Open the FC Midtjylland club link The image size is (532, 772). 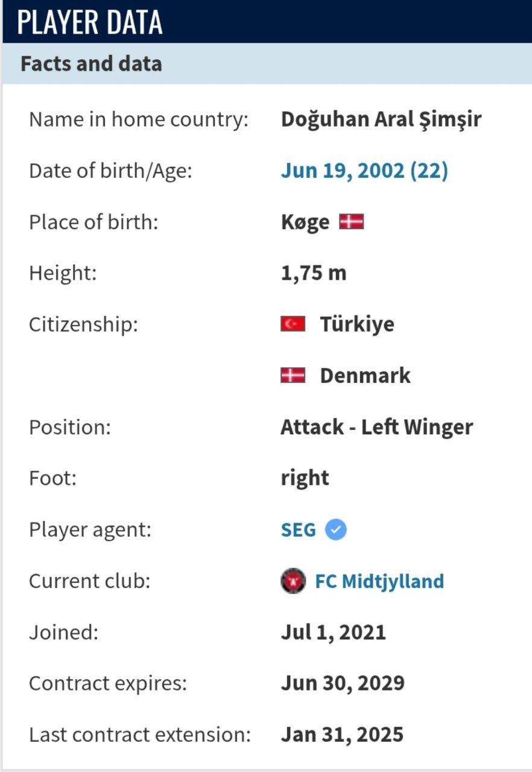point(379,581)
